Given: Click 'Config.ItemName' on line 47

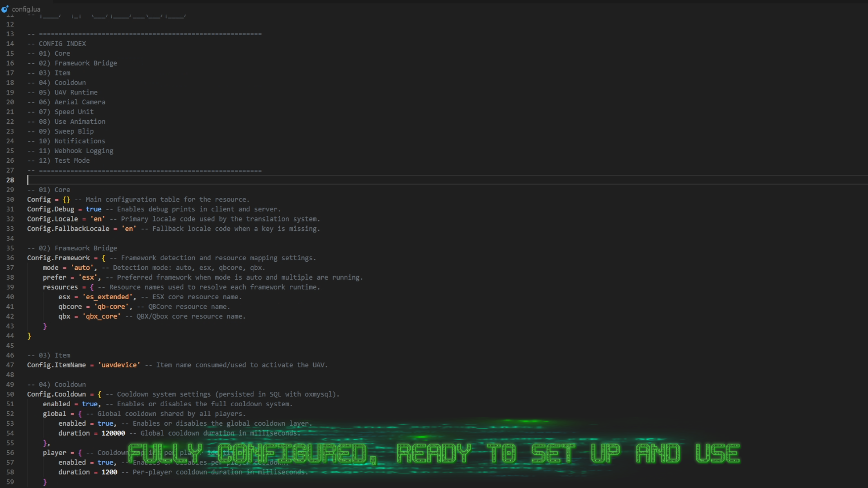Looking at the screenshot, I should point(57,365).
